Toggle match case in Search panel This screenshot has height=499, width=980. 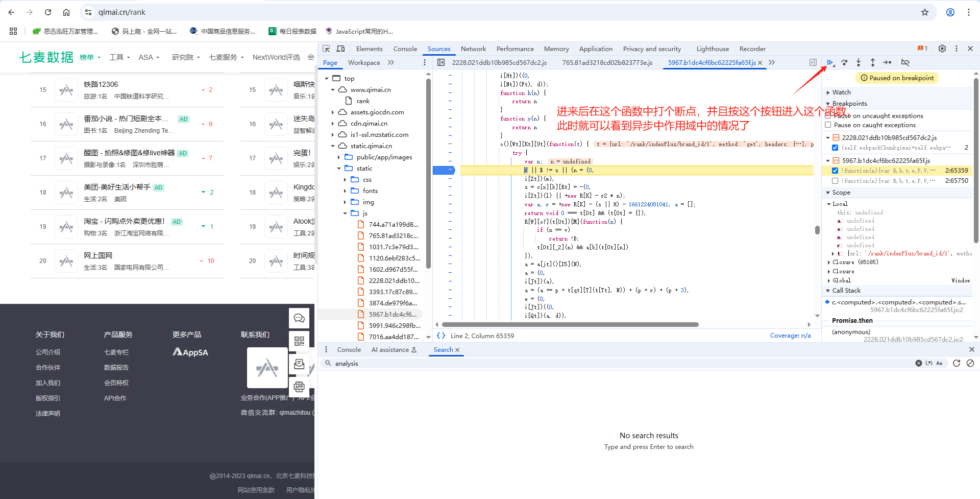(x=940, y=363)
